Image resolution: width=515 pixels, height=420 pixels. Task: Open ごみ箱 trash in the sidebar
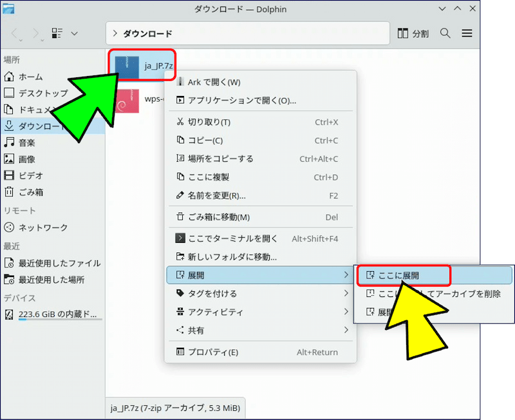[30, 191]
